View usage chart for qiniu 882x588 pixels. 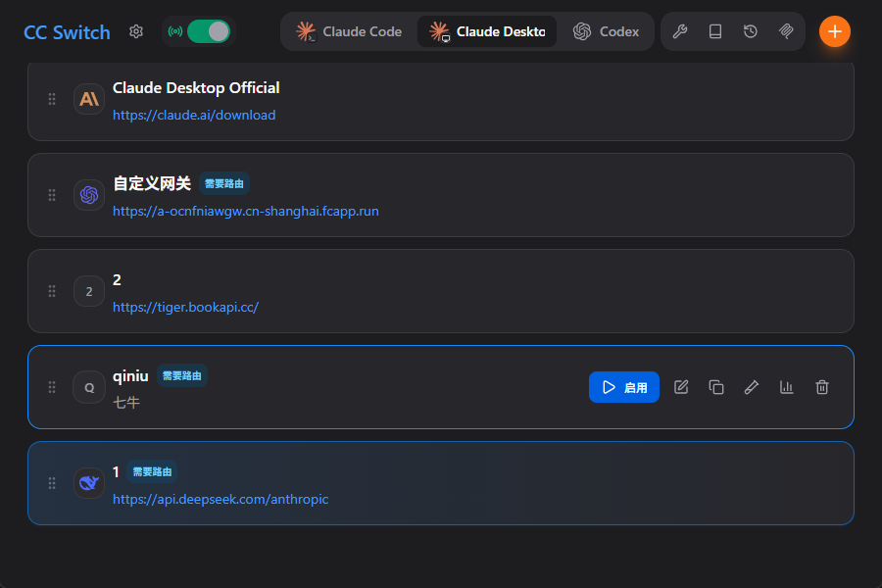(x=786, y=387)
